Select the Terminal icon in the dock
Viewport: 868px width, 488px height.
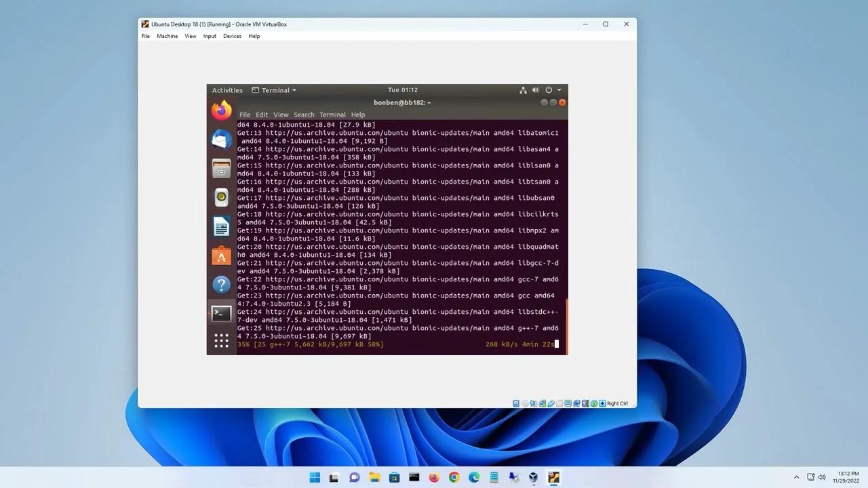[221, 313]
